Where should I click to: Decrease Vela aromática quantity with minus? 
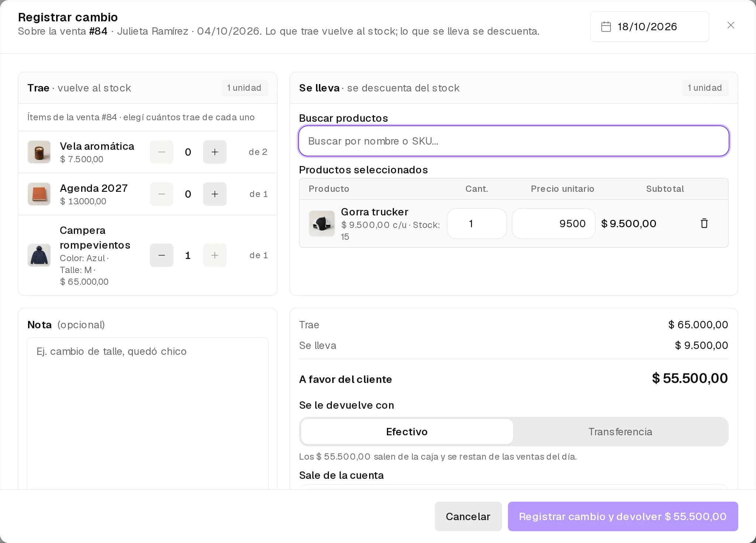coord(162,152)
